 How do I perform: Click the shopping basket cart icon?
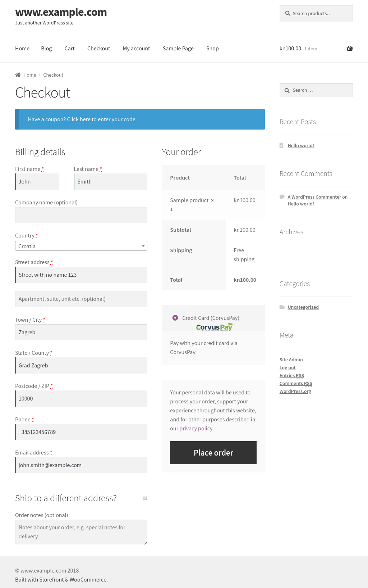click(x=349, y=49)
